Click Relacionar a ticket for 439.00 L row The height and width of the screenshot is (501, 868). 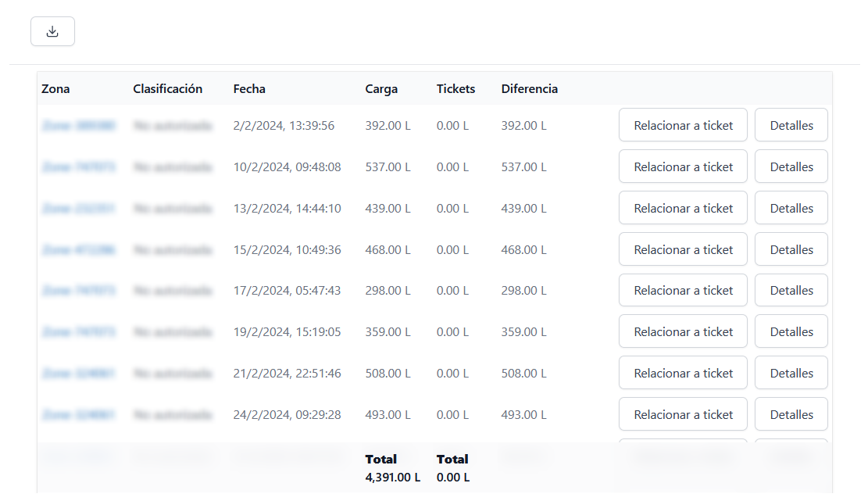point(683,208)
